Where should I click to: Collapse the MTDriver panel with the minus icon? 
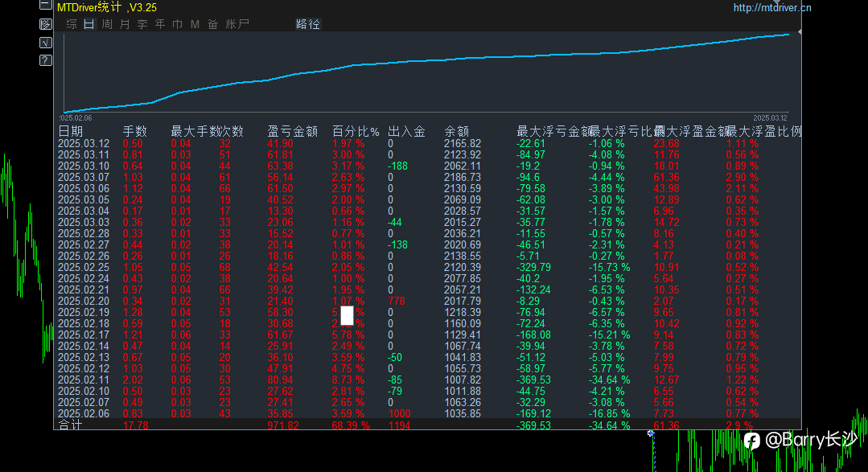click(45, 5)
